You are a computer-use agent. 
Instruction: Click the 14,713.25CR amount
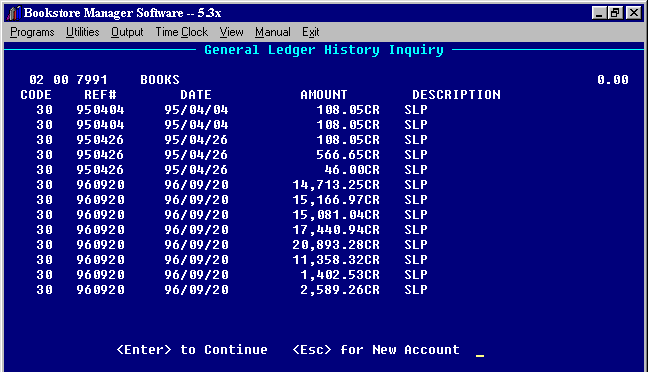point(336,184)
